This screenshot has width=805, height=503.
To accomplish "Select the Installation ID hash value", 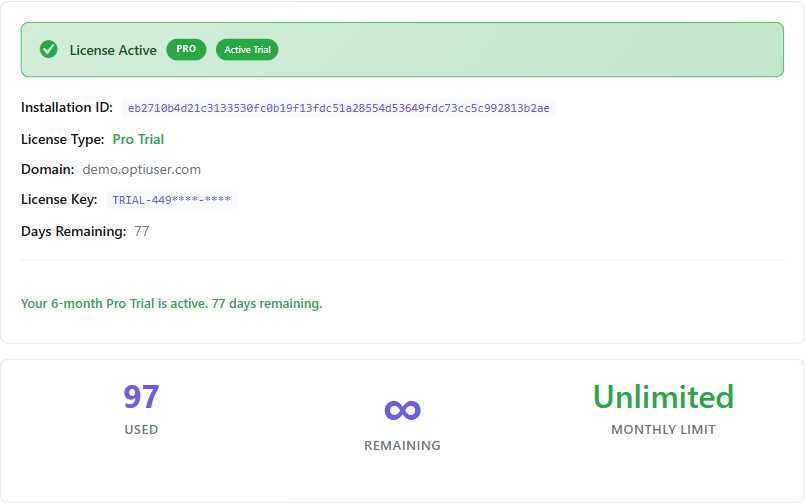I will point(338,108).
